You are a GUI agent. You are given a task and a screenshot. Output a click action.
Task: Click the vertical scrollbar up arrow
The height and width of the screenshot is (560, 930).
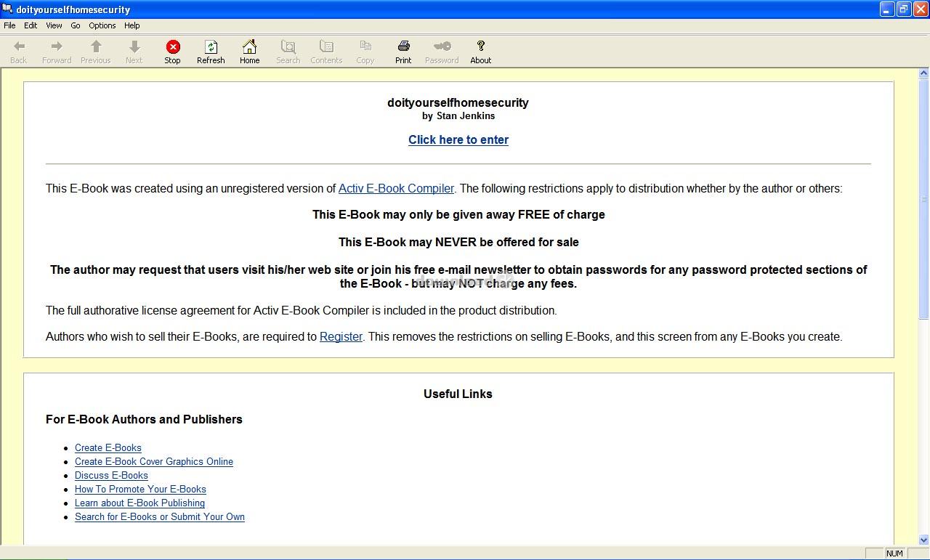tap(923, 74)
